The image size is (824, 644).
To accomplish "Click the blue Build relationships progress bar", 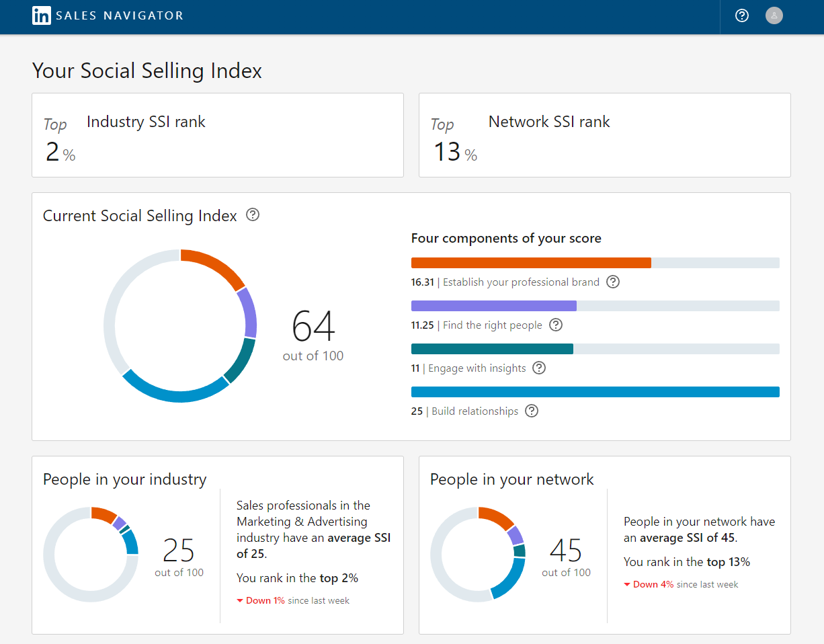I will (x=595, y=391).
